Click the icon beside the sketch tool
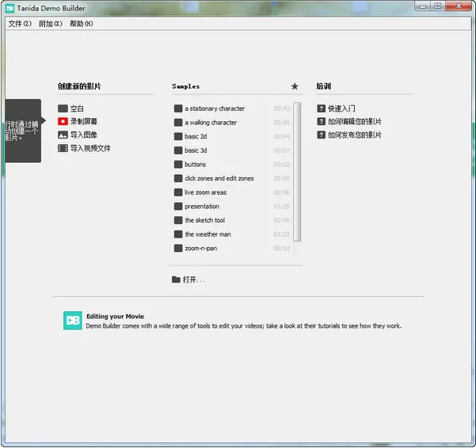476x448 pixels. (x=178, y=220)
